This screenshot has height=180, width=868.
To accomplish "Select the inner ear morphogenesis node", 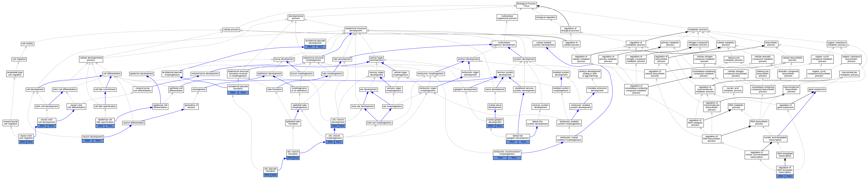I will tap(379, 123).
